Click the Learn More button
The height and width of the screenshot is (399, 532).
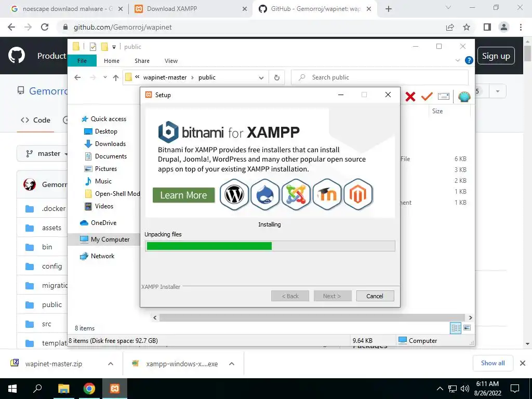[x=183, y=195]
